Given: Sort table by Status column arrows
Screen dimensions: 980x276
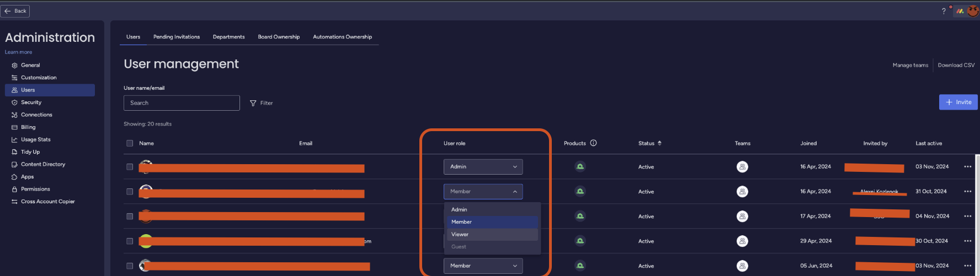Looking at the screenshot, I should (x=659, y=143).
